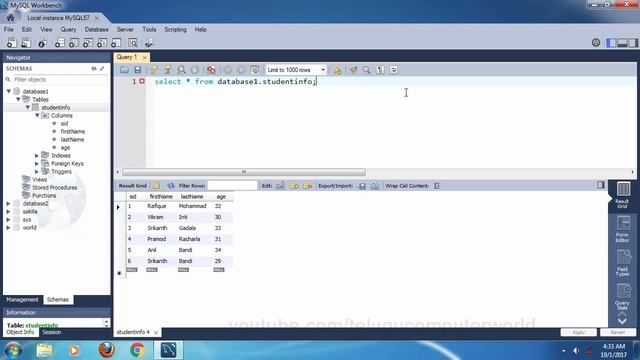Open the Limit to 1000 rows dropdown
Image resolution: width=640 pixels, height=360 pixels.
click(x=296, y=70)
